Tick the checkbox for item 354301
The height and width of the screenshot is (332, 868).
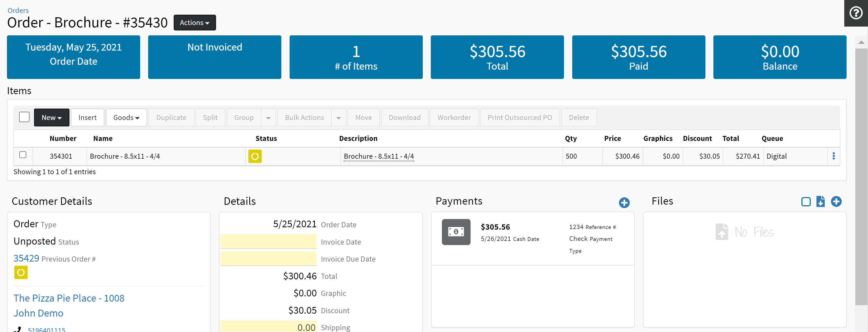tap(23, 155)
